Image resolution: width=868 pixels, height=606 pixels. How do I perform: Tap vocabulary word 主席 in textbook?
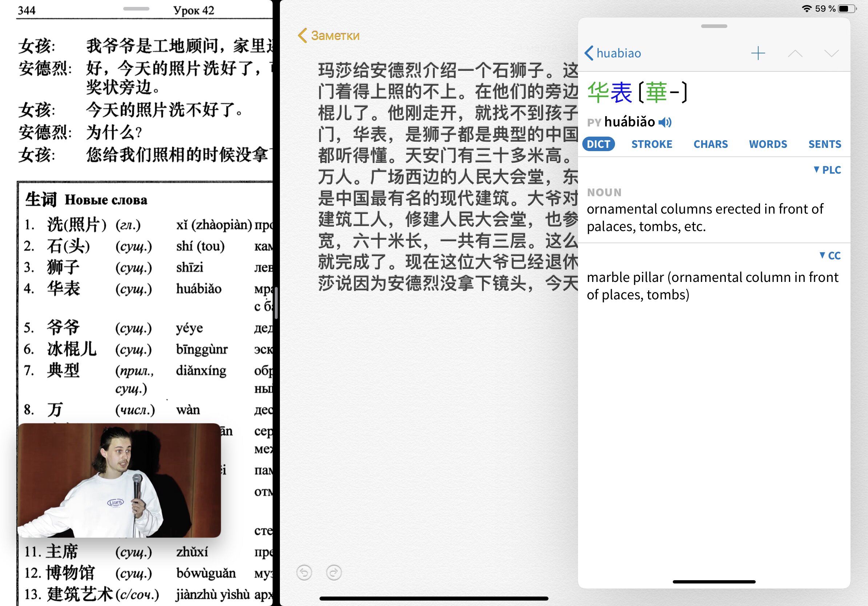[x=62, y=552]
